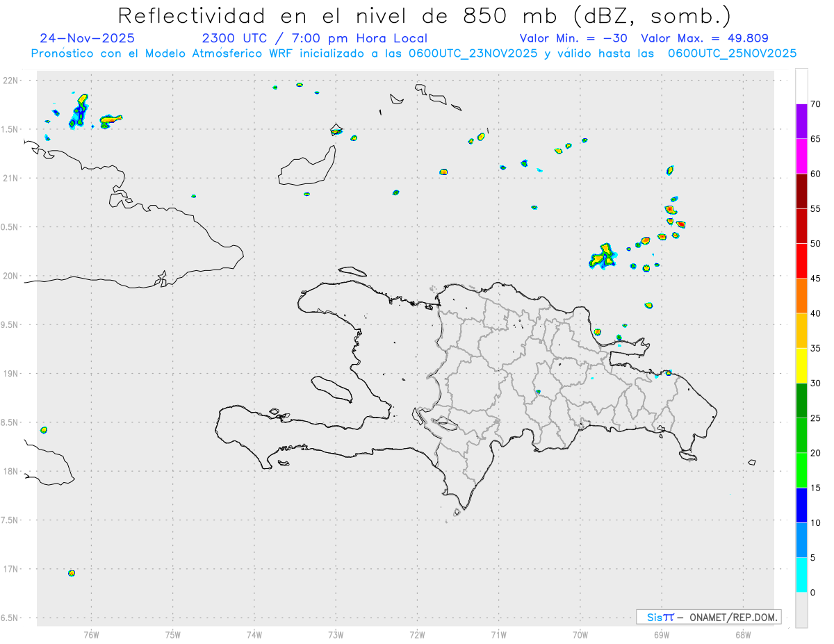Click the '30' value on the color scale
Image resolution: width=834 pixels, height=644 pixels.
click(815, 383)
